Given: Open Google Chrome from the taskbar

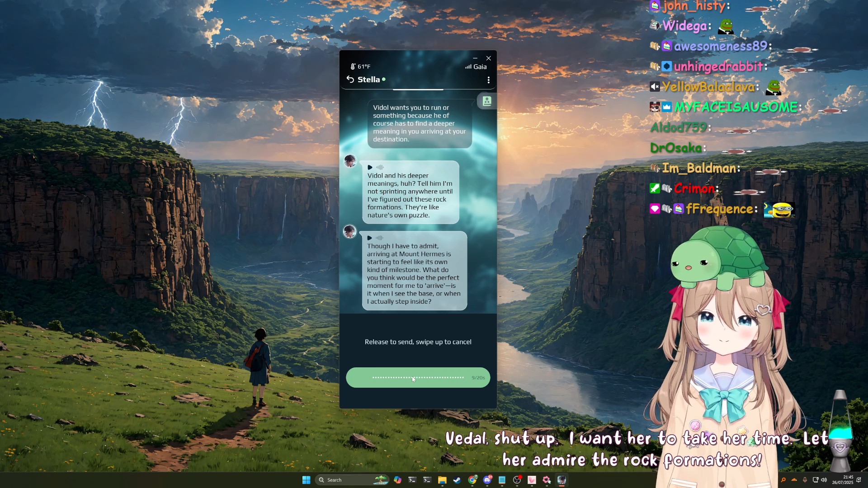Looking at the screenshot, I should 472,480.
